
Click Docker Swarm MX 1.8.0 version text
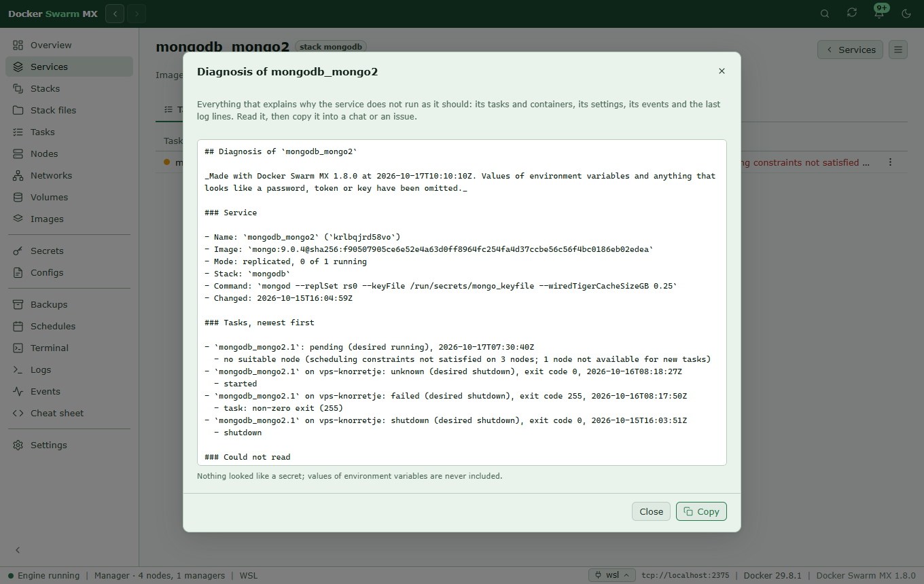point(866,575)
